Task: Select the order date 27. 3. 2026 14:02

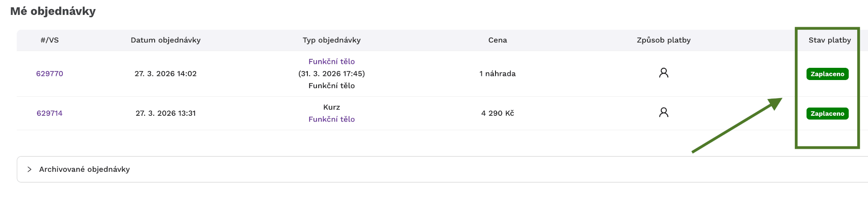Action: tap(165, 74)
